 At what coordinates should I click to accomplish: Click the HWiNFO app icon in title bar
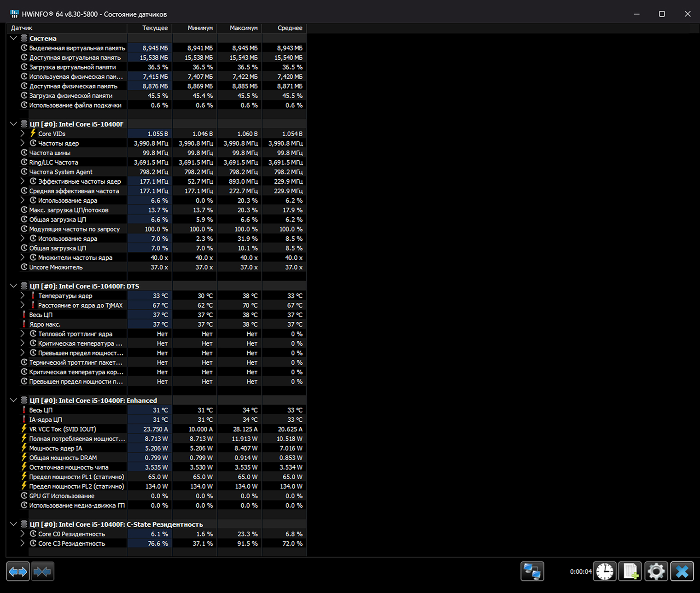tap(14, 14)
